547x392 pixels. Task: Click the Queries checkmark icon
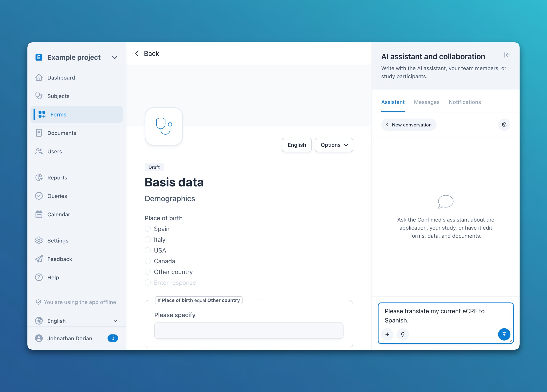point(39,196)
